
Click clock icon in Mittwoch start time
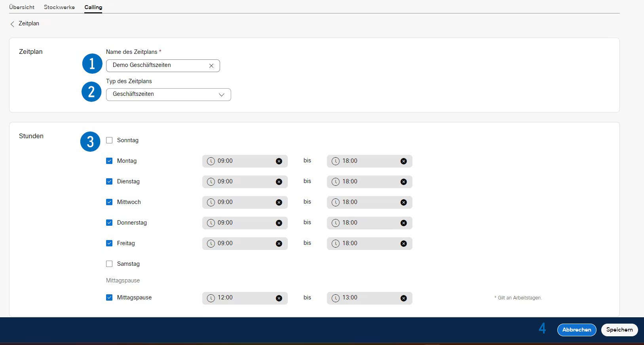click(x=211, y=202)
